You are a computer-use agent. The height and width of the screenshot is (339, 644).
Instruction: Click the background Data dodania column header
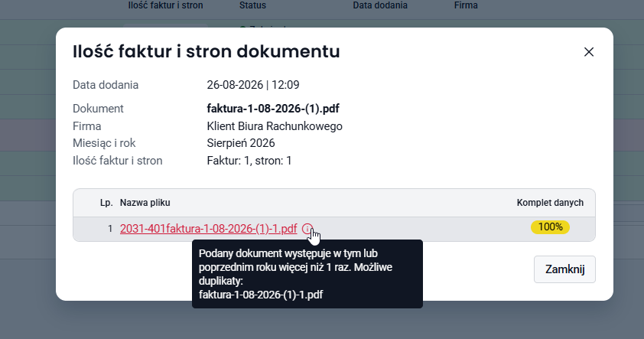click(x=380, y=5)
